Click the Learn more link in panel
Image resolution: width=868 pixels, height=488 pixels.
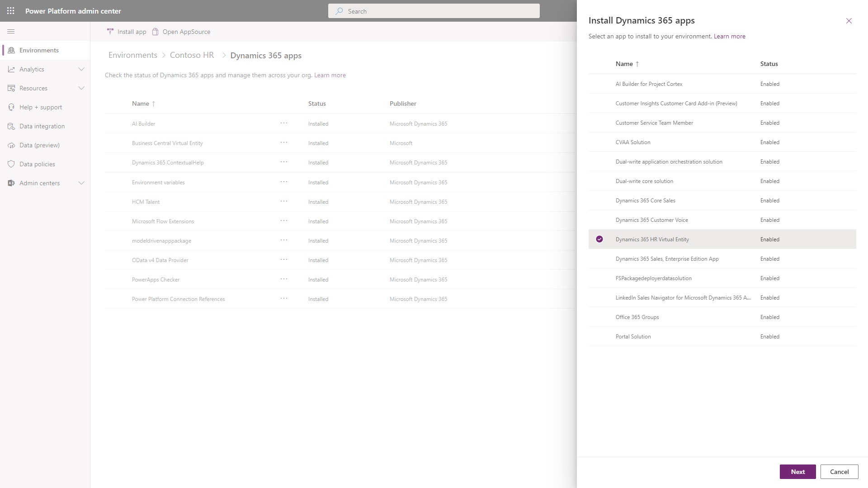coord(729,36)
